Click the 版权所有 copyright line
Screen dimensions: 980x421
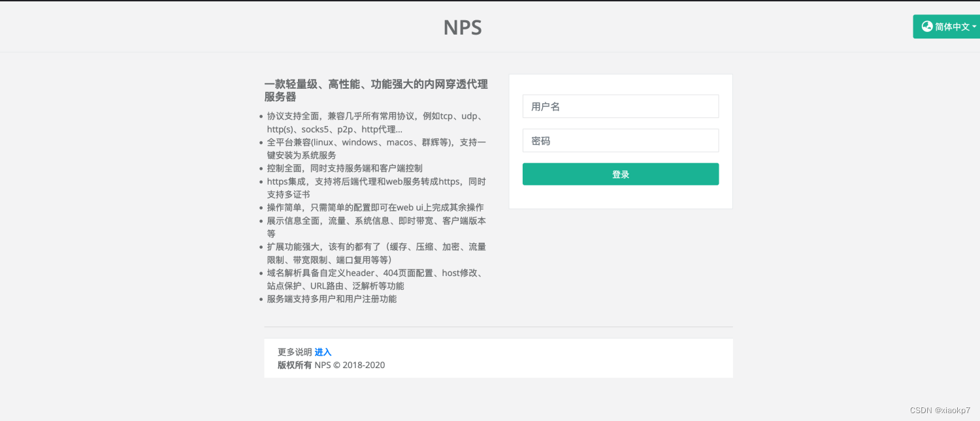click(294, 365)
